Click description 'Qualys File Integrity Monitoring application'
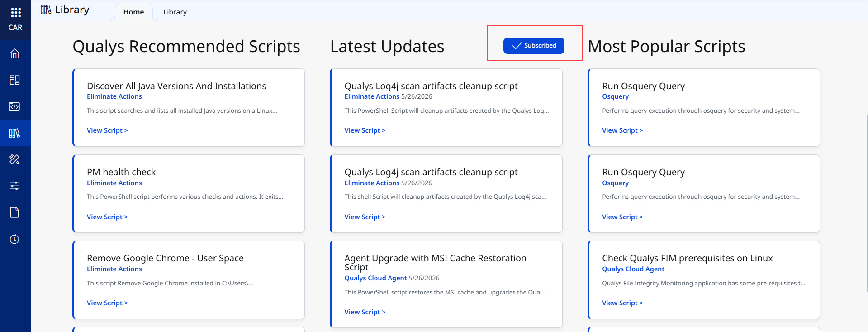Image resolution: width=868 pixels, height=332 pixels. 704,283
